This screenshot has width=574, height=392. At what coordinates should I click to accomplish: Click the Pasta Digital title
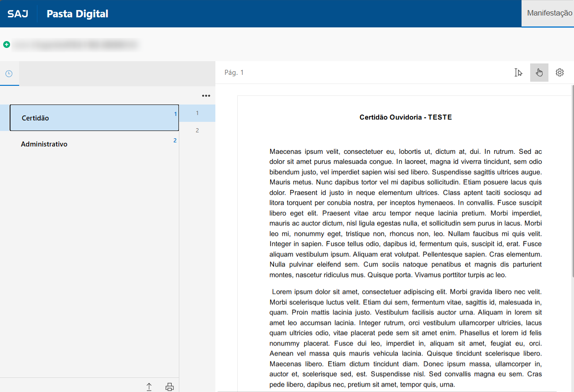tap(78, 14)
